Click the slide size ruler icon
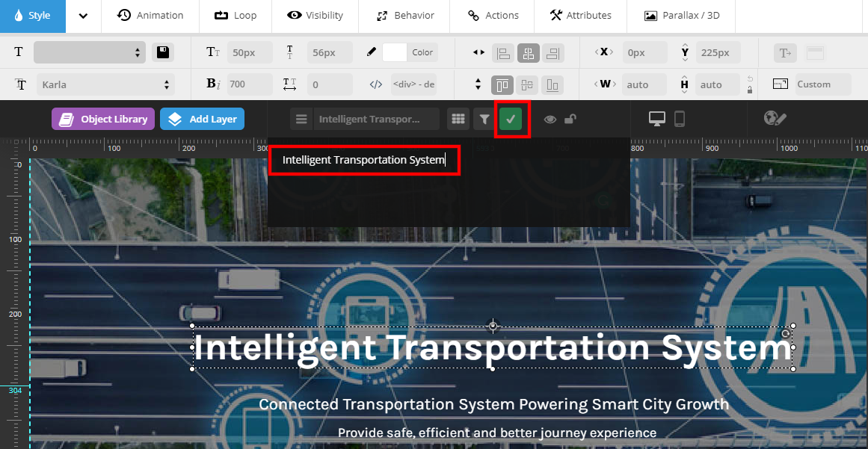 (780, 84)
